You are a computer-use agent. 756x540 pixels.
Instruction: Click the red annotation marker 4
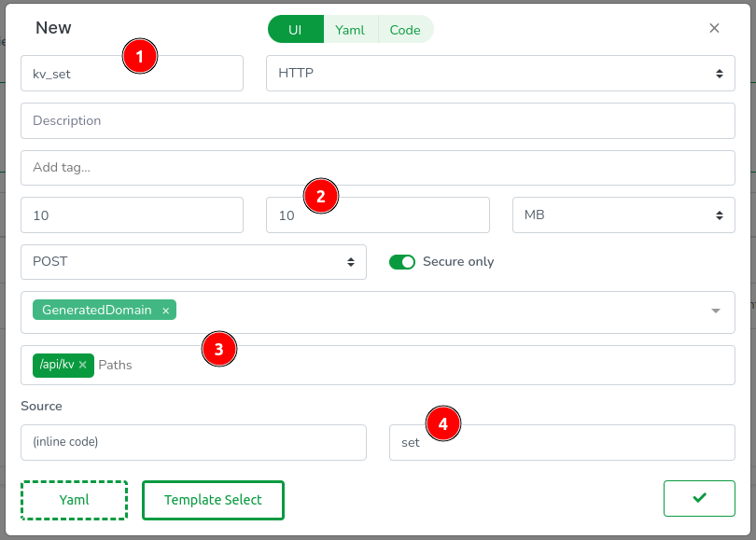click(443, 423)
